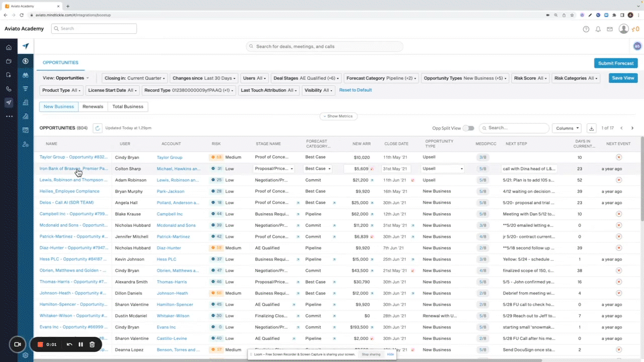Open the funnel filter icon in blue sidebar
This screenshot has width=644, height=362.
coord(25,88)
